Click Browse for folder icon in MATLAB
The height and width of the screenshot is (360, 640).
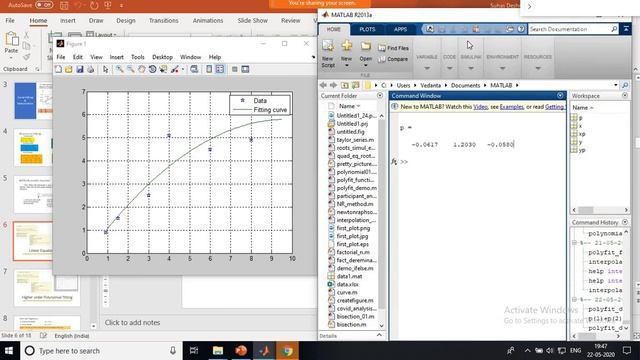point(356,85)
